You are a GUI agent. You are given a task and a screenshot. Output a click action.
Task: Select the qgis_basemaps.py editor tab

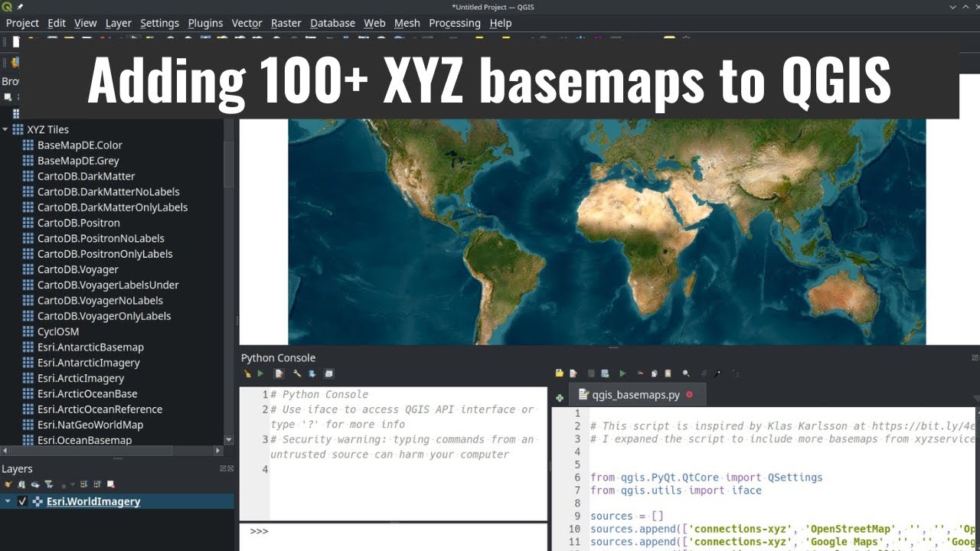pos(635,395)
